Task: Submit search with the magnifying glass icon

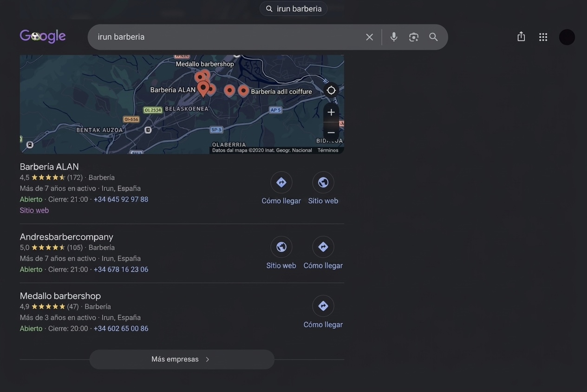Action: (x=433, y=37)
